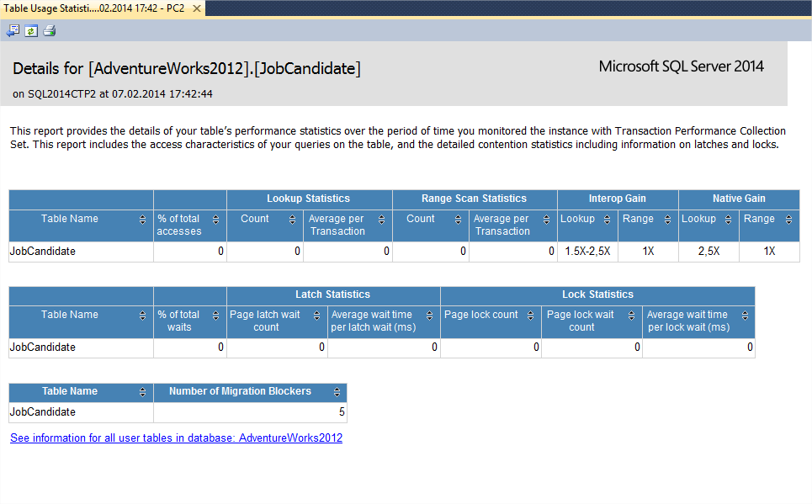Select JobCandidate cell in lookup statistics table
This screenshot has width=812, height=504.
coord(81,252)
